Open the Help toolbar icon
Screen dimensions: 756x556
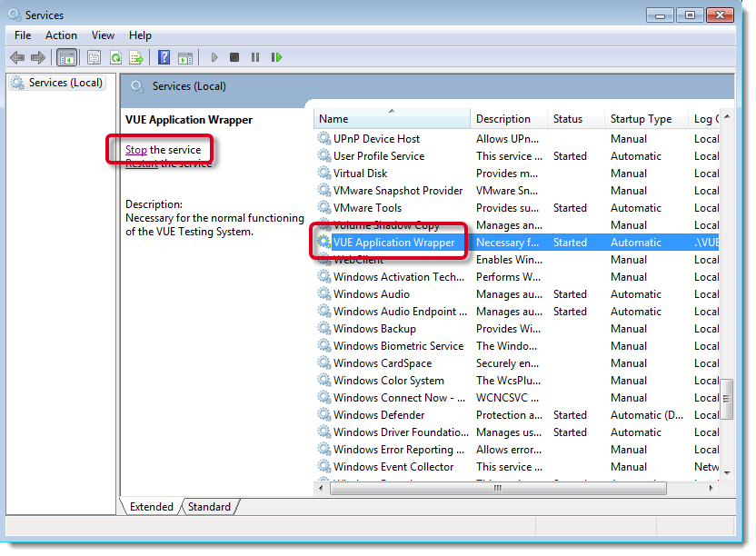click(x=164, y=57)
